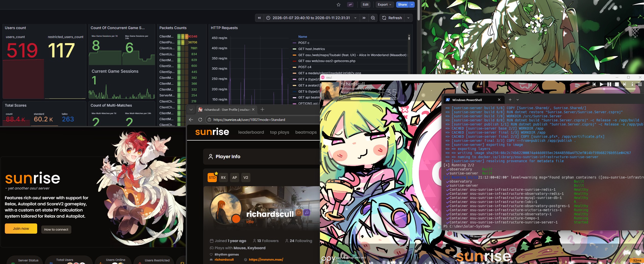This screenshot has width=644, height=264.
Task: Open the time range picker
Action: (311, 18)
